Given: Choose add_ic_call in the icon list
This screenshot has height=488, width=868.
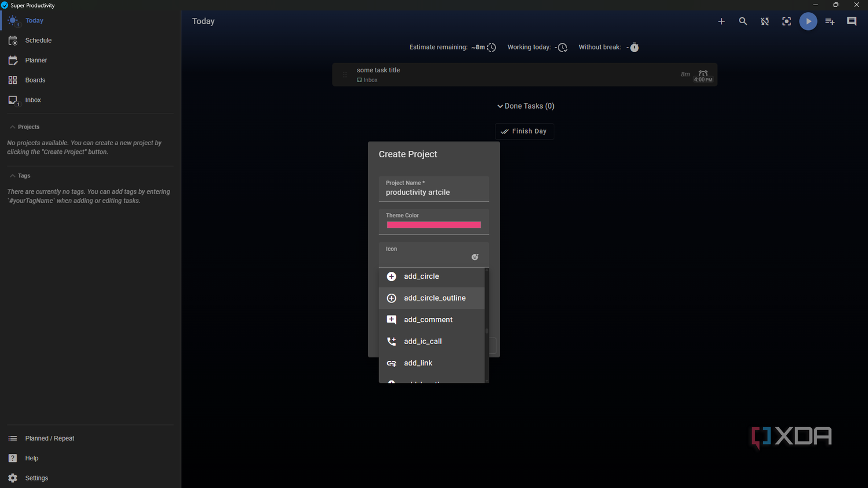Looking at the screenshot, I should [432, 342].
